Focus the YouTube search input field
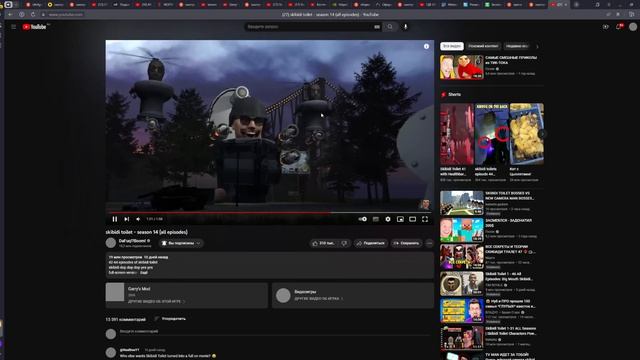The height and width of the screenshot is (360, 640). [x=308, y=27]
